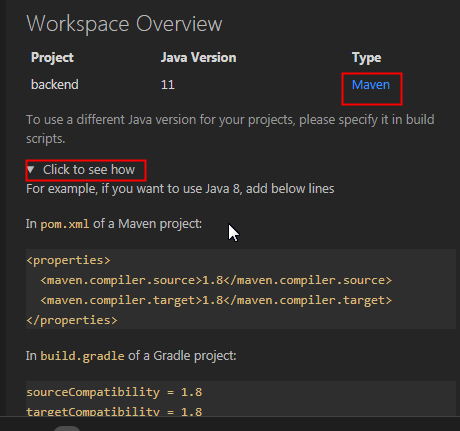Click the maven.compiler.target code line

click(216, 300)
